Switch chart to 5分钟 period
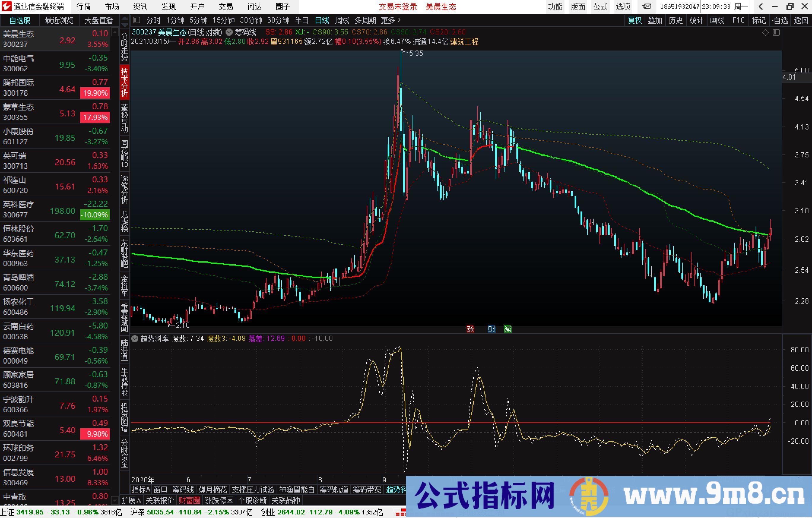812x518 pixels. (198, 20)
